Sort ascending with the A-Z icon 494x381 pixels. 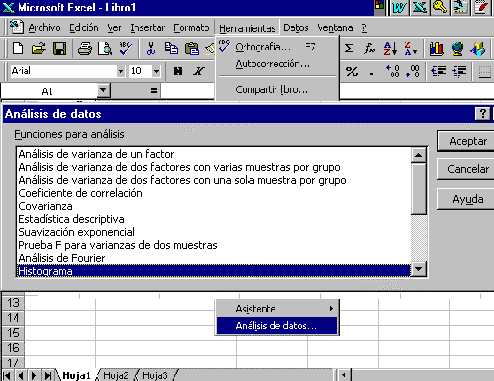point(390,49)
